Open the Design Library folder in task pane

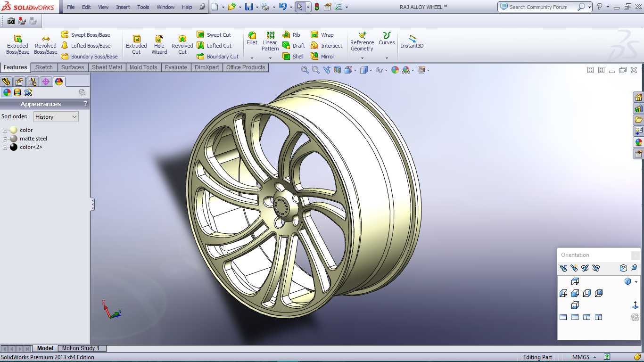(x=639, y=120)
